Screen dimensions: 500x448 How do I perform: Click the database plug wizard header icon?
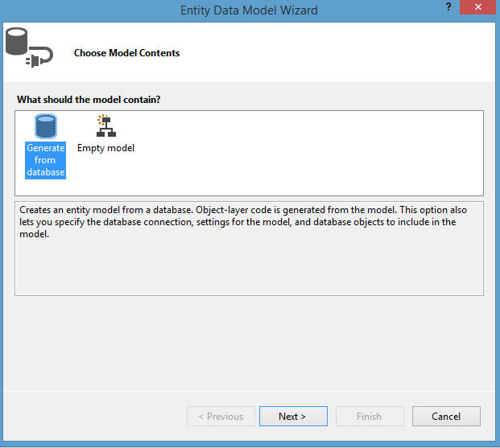click(28, 48)
